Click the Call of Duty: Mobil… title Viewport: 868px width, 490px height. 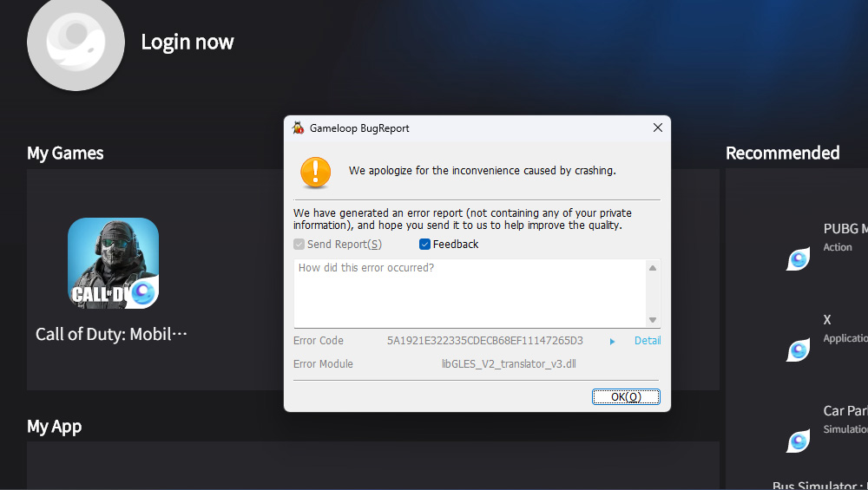pyautogui.click(x=111, y=334)
